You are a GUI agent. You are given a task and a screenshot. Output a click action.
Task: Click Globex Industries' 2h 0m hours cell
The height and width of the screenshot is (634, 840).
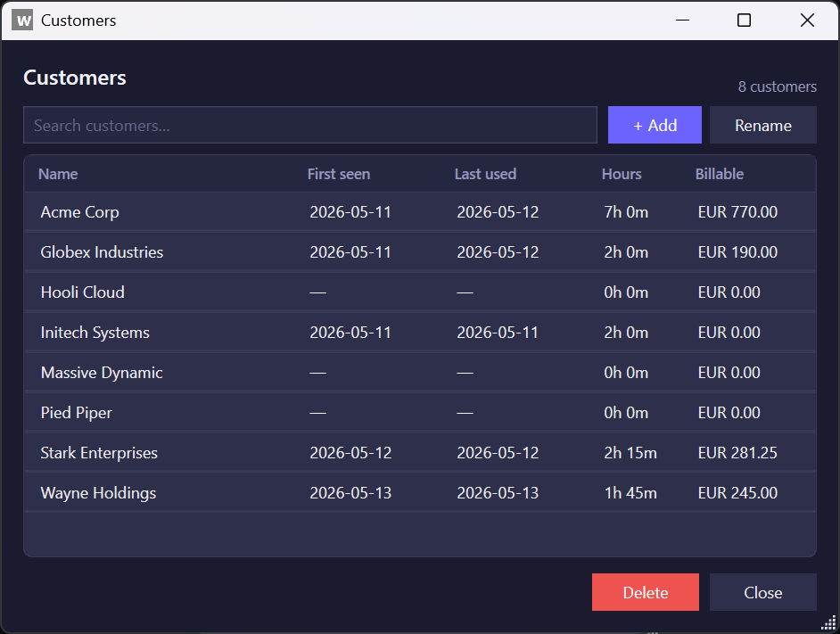pos(626,252)
